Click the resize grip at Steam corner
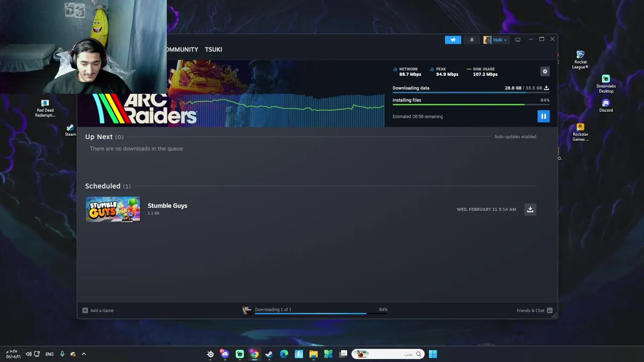644x362 pixels. coord(554,315)
